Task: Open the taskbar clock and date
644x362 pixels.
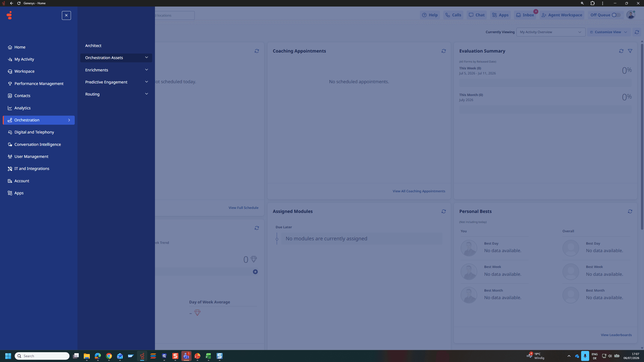Action: pyautogui.click(x=631, y=356)
